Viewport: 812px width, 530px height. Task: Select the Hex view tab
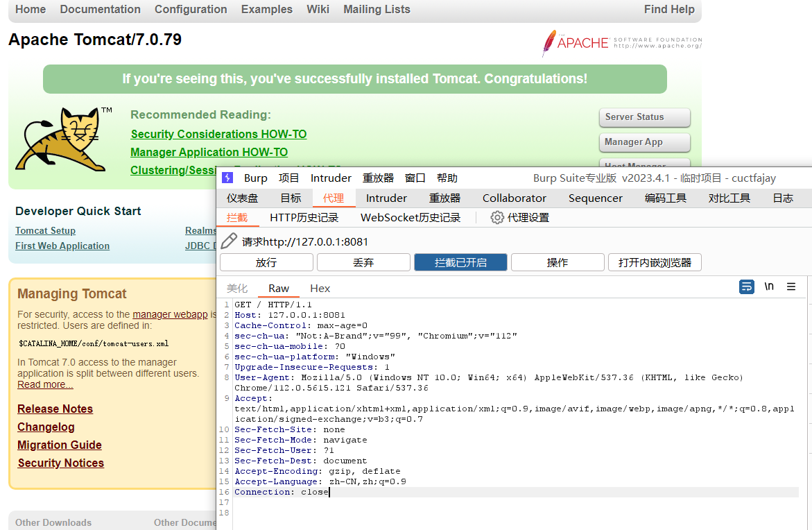pyautogui.click(x=320, y=289)
